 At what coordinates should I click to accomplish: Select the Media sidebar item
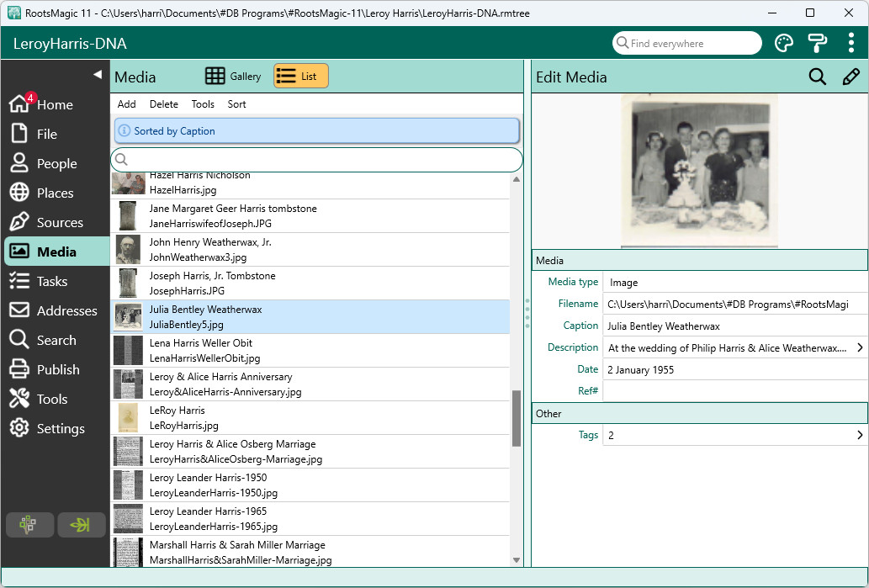tap(56, 251)
